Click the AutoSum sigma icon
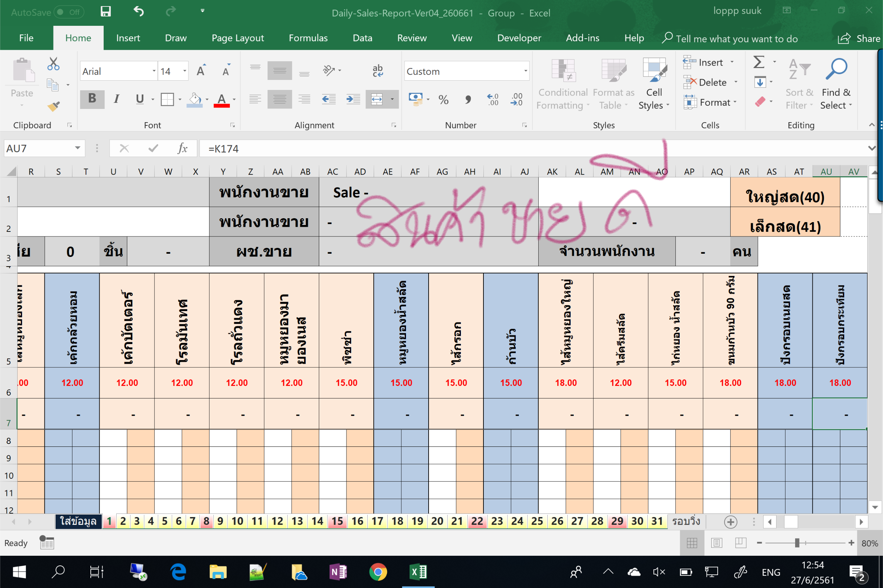 pos(759,62)
